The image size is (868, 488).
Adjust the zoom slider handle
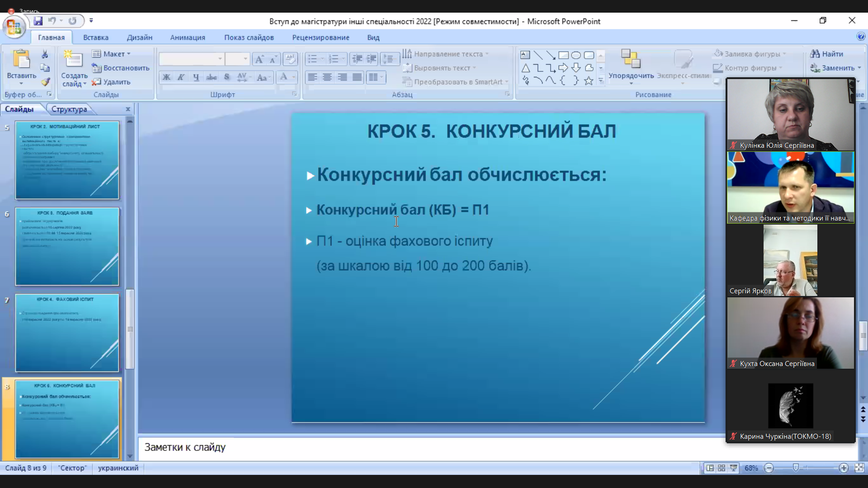coord(796,468)
